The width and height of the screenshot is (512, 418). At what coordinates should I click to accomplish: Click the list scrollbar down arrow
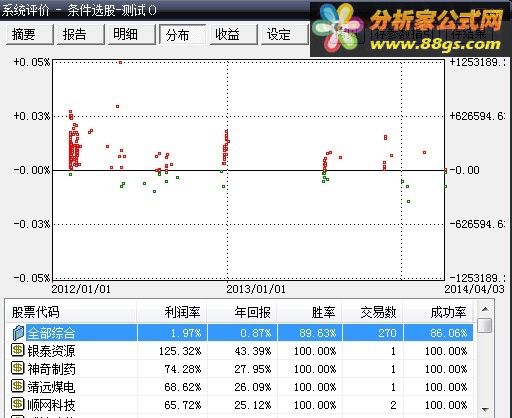click(485, 409)
